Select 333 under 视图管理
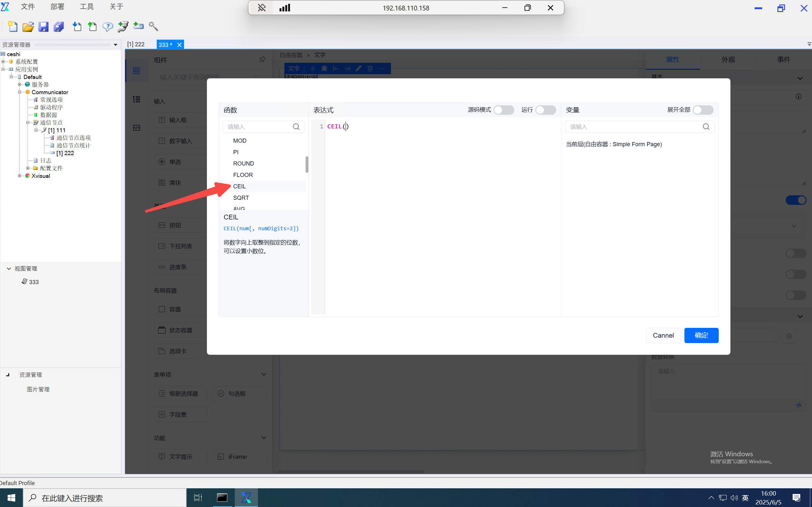The width and height of the screenshot is (812, 507). click(34, 282)
